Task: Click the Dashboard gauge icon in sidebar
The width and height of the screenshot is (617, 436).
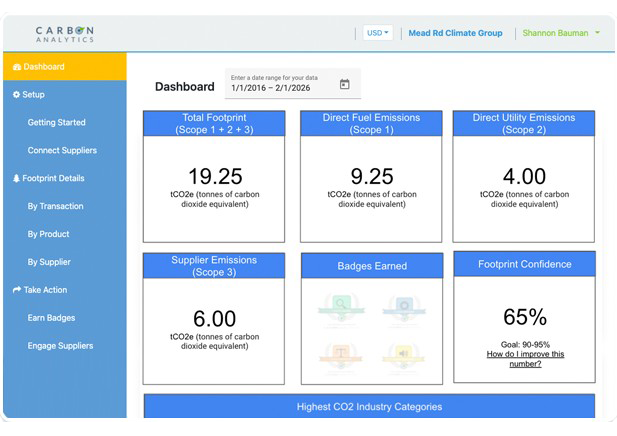Action: [x=16, y=67]
